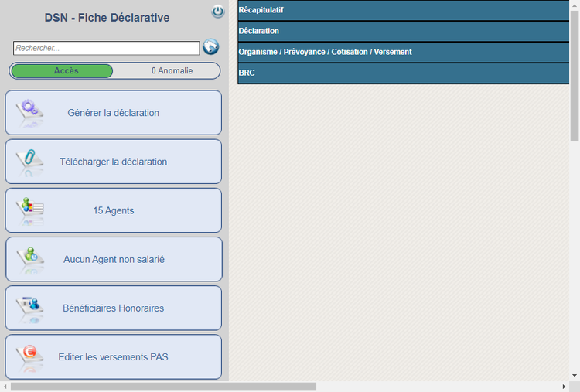This screenshot has height=392, width=580.
Task: Click the horizontal scrollbar right arrow
Action: pos(564,386)
